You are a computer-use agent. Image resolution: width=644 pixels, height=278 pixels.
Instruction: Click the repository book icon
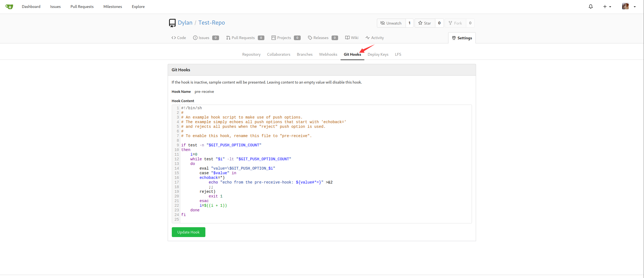tap(172, 23)
